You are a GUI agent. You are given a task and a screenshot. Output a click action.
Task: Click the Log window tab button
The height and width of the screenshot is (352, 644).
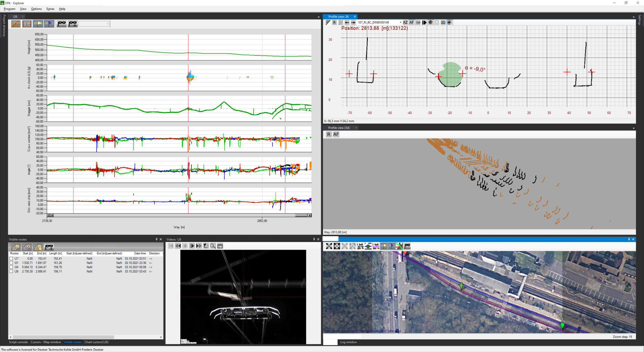point(348,342)
